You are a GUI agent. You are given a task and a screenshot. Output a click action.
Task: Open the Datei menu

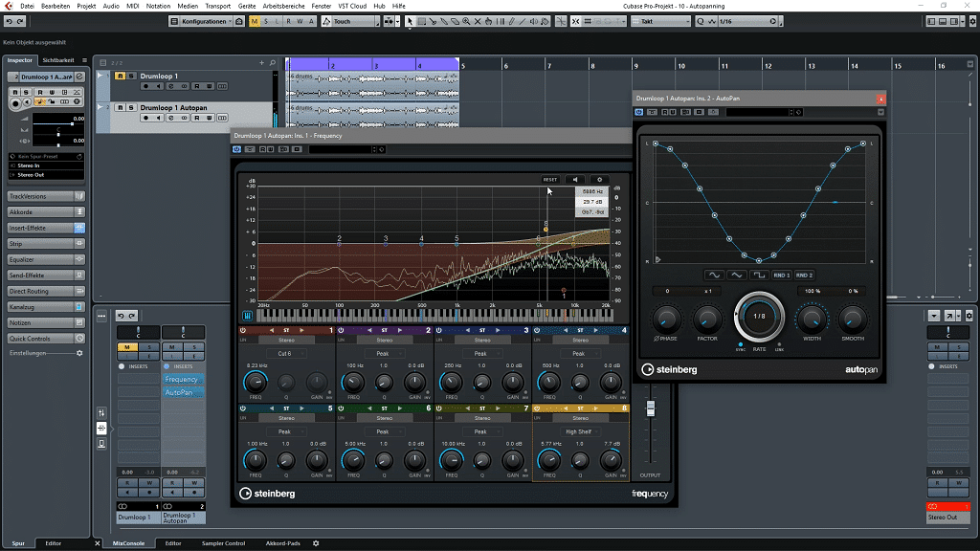[27, 6]
